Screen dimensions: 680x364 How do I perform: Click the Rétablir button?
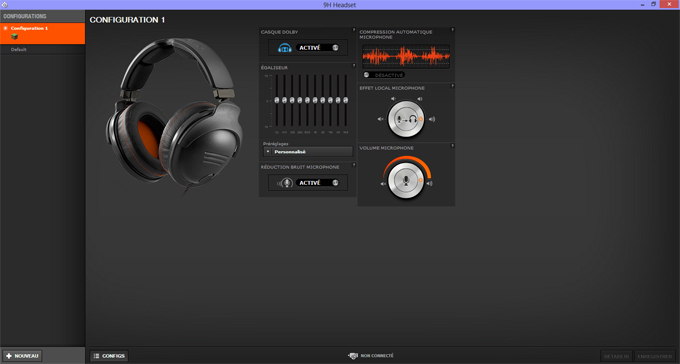tap(616, 356)
